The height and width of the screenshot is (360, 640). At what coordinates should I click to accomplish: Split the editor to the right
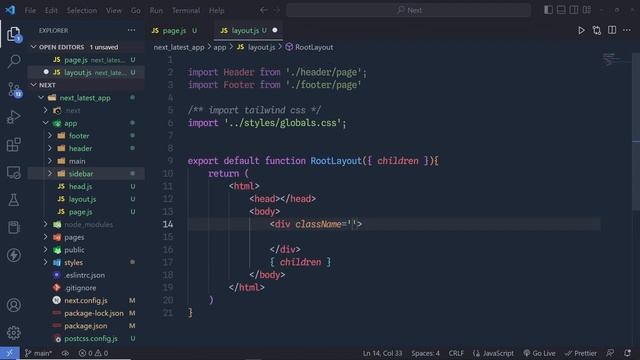point(612,30)
